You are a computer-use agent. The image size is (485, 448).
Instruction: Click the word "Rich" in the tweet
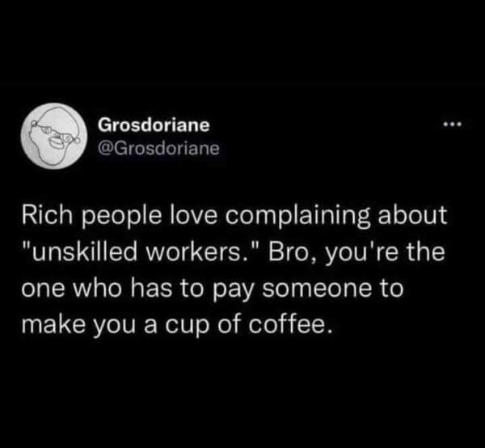pyautogui.click(x=47, y=214)
